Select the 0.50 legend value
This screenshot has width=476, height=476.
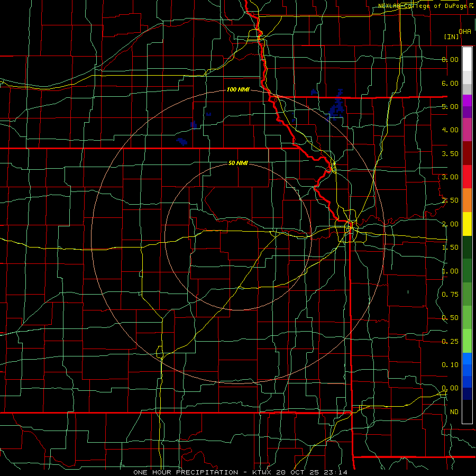(450, 318)
